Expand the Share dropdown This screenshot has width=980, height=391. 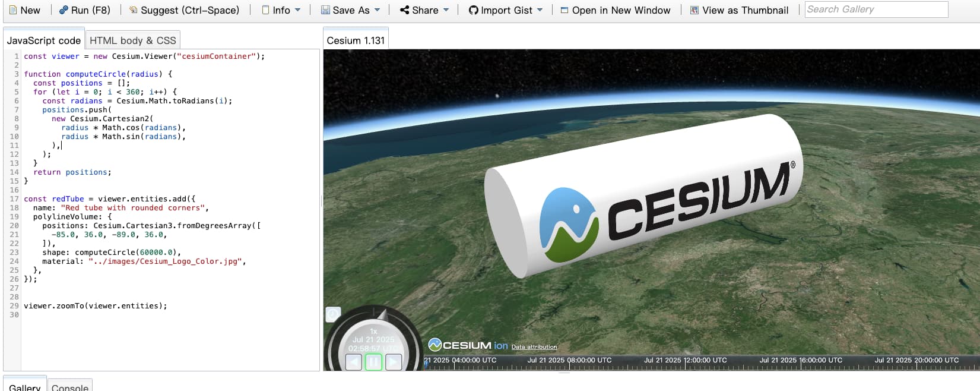pos(424,10)
